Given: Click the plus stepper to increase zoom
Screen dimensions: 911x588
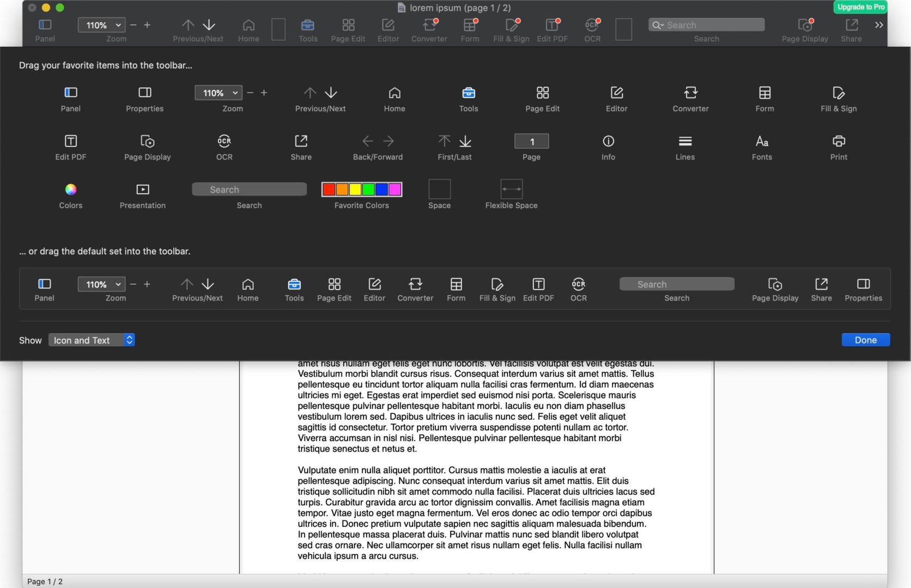Looking at the screenshot, I should click(x=264, y=93).
